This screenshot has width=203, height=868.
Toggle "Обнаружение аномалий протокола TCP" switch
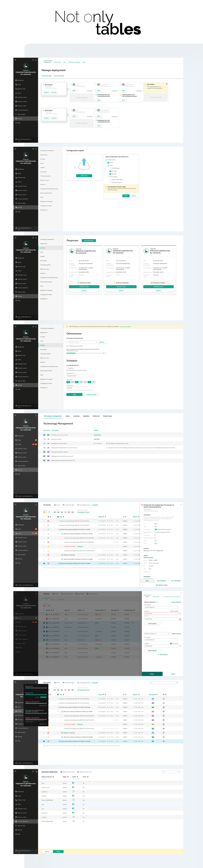(x=44, y=460)
